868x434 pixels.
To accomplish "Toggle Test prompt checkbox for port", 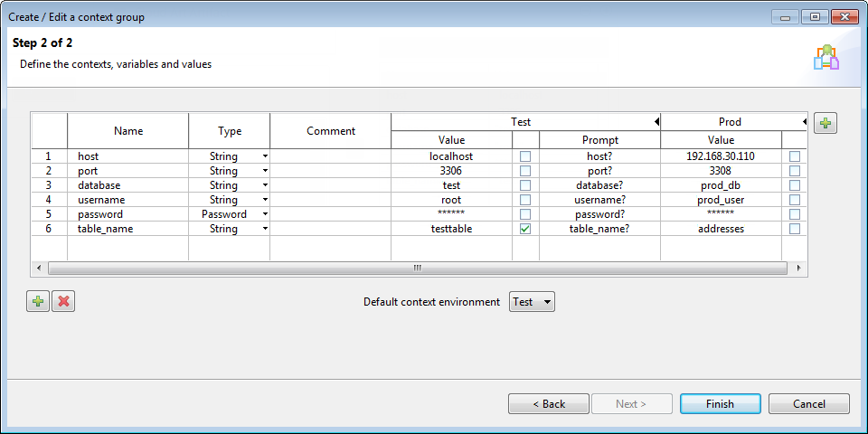I will point(525,171).
